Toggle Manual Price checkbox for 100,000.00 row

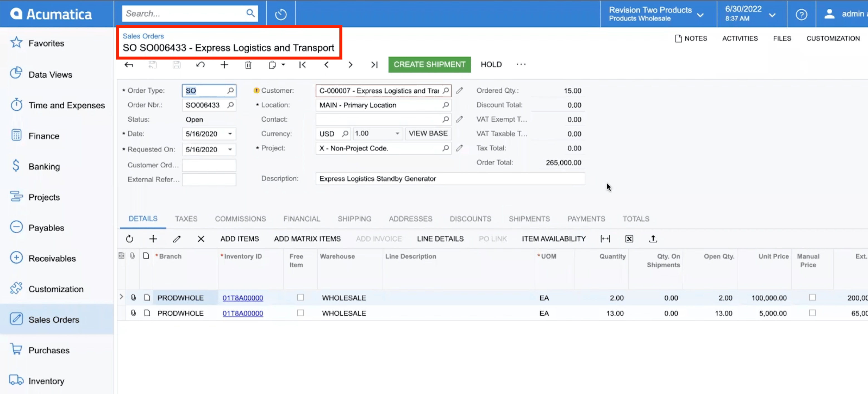[x=812, y=297]
